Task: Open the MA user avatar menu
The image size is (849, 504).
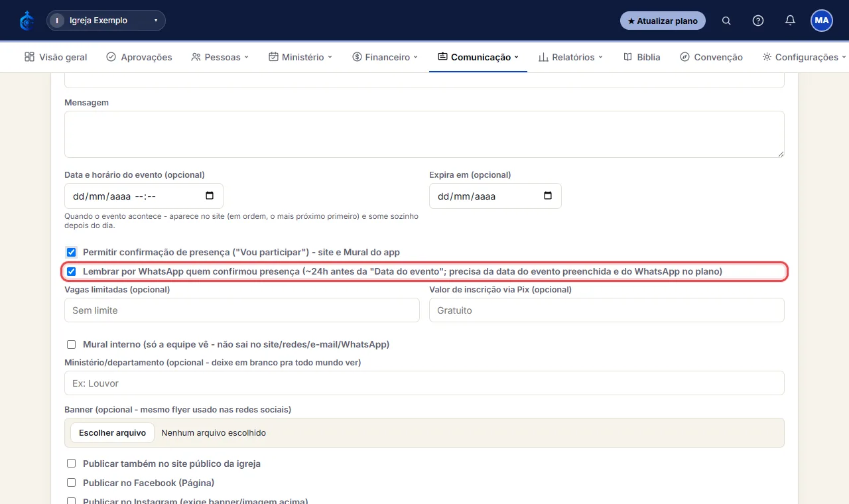Action: [822, 21]
